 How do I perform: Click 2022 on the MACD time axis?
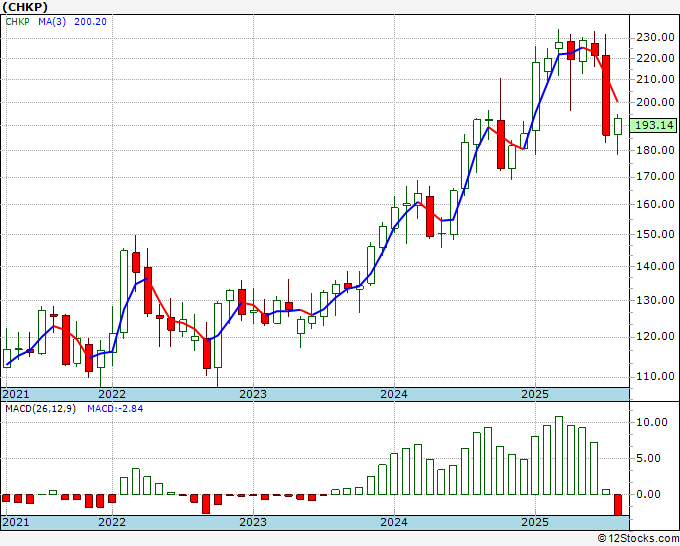click(x=112, y=522)
